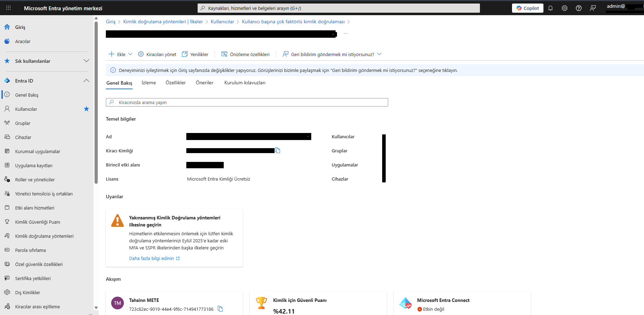Open Önizleme özellikleri
The width and height of the screenshot is (644, 315).
(245, 54)
